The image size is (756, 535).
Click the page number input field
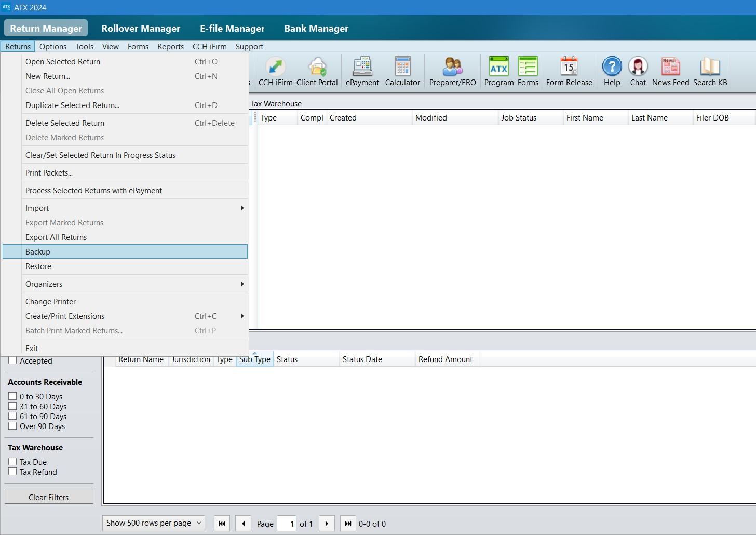(x=287, y=523)
